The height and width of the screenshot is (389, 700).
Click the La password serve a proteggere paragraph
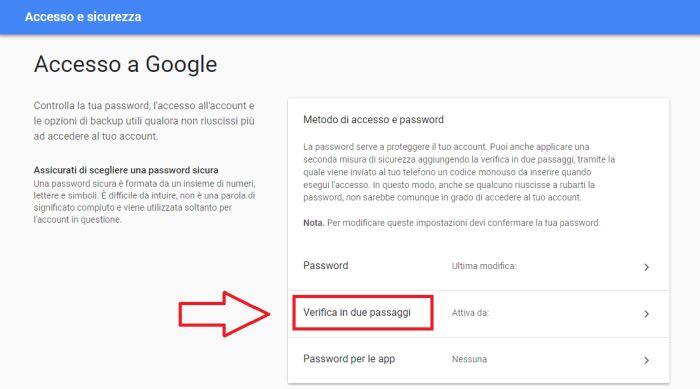459,172
